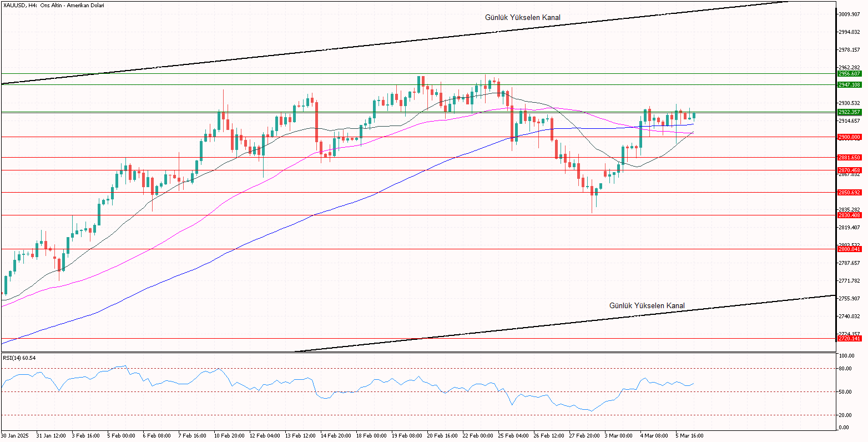Viewport: 868px width, 442px height.
Task: Click the RSI scale value 100.00
Action: pos(847,355)
